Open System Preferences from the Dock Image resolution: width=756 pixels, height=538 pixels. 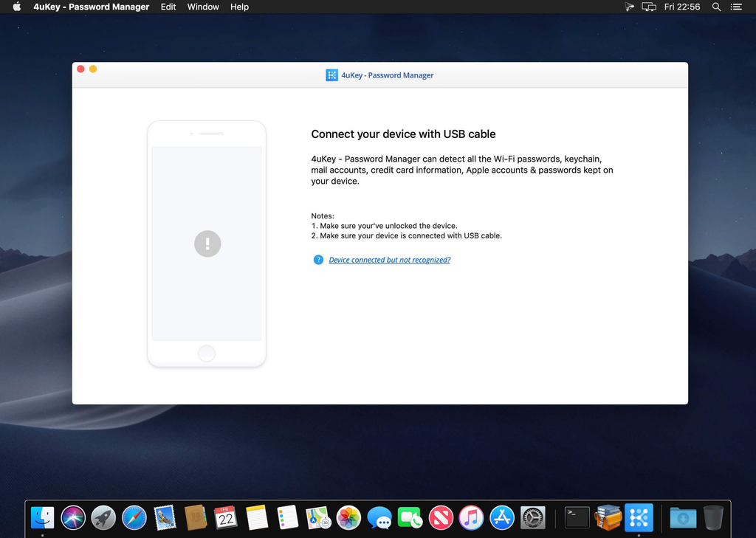pos(533,518)
